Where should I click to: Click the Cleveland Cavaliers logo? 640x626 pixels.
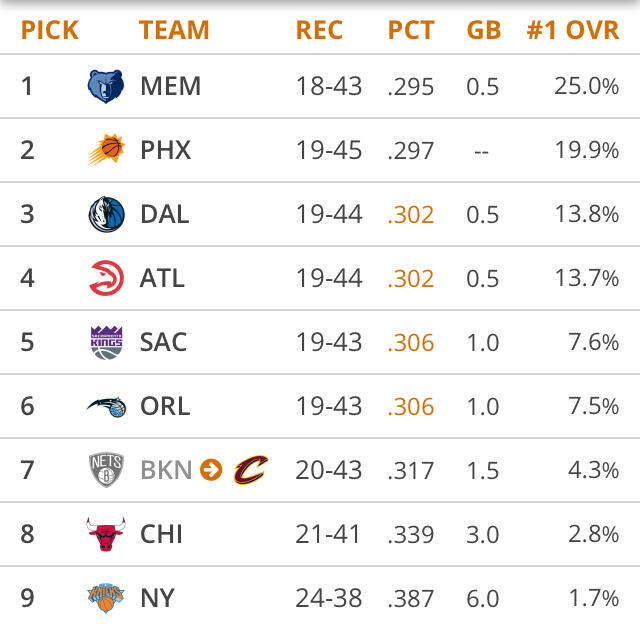click(x=251, y=470)
